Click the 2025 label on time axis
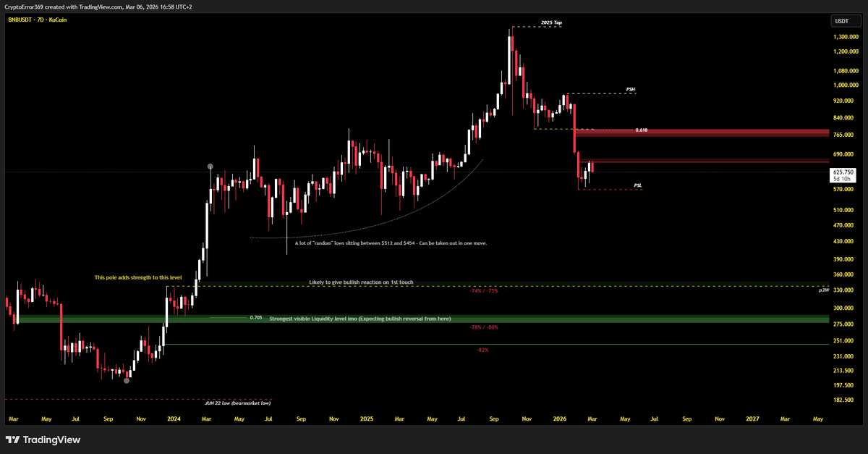 click(367, 419)
